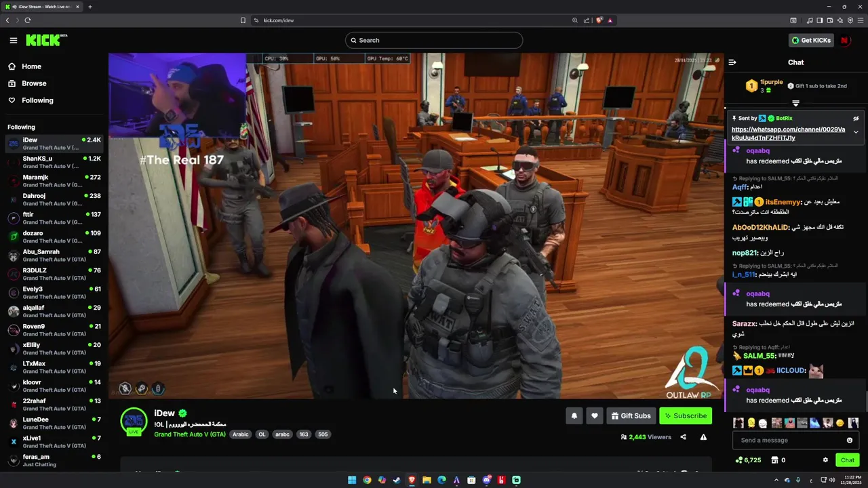
Task: Open Evely3 channel in Following list
Action: [x=53, y=293]
